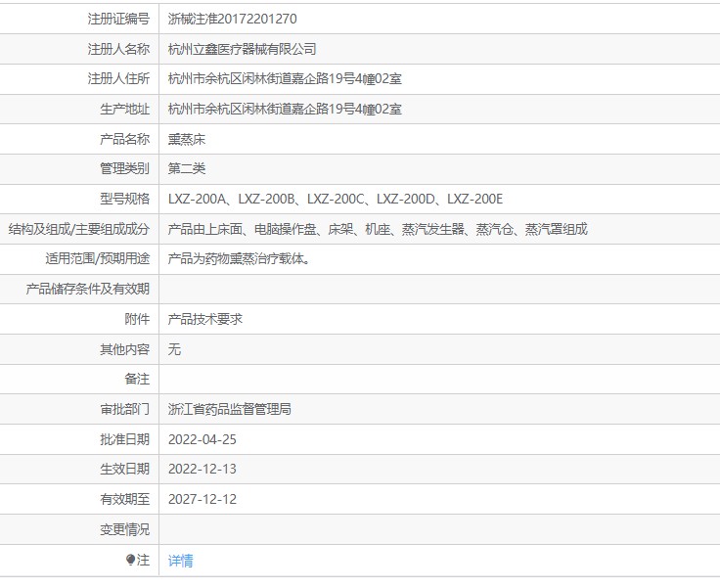The image size is (720, 588).
Task: Click the 产品名称 label
Action: coord(125,139)
